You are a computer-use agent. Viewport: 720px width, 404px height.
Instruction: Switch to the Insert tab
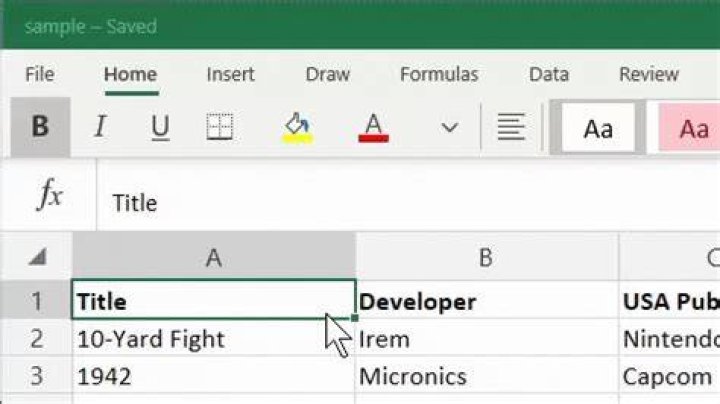pos(231,74)
